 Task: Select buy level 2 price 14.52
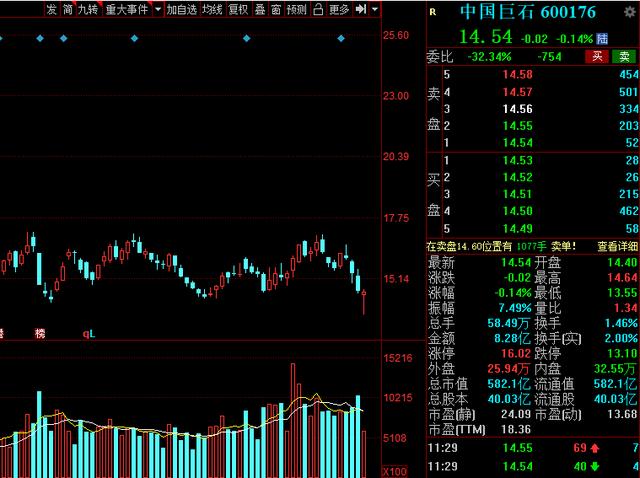pyautogui.click(x=517, y=177)
